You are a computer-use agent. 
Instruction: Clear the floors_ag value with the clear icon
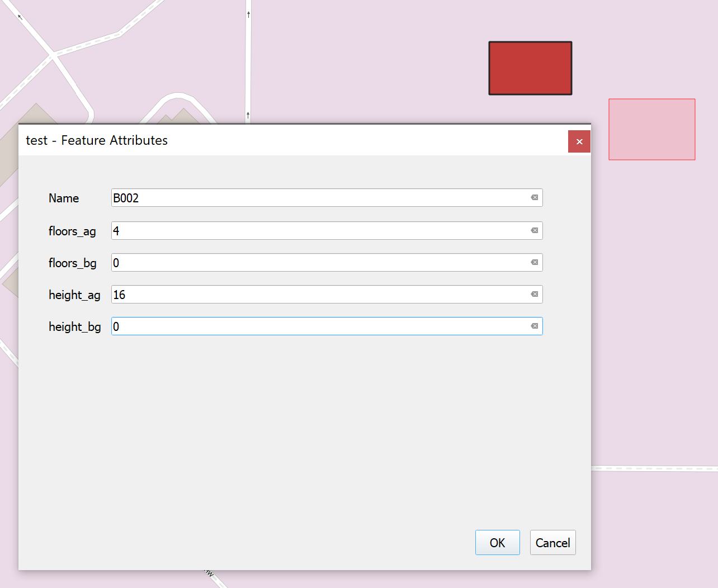pos(534,230)
